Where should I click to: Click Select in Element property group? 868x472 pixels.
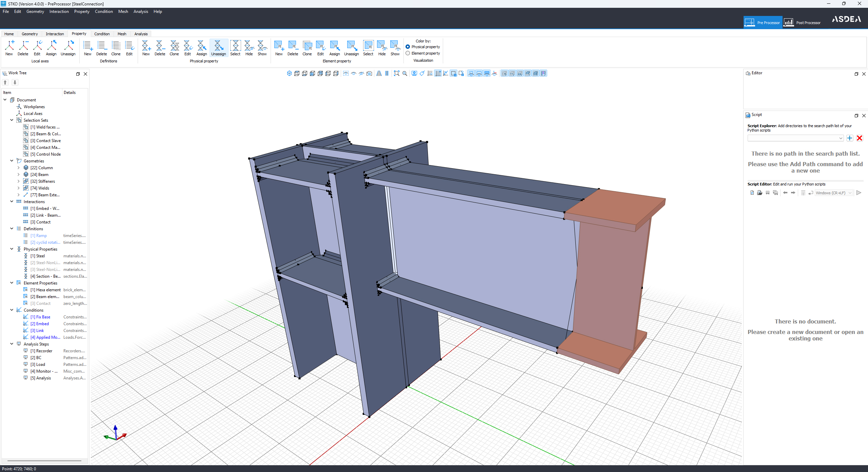(x=368, y=48)
